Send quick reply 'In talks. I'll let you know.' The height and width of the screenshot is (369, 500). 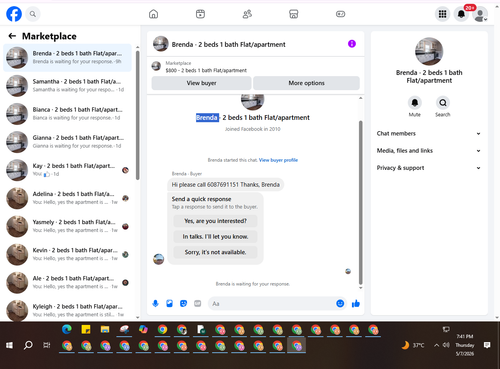point(215,237)
